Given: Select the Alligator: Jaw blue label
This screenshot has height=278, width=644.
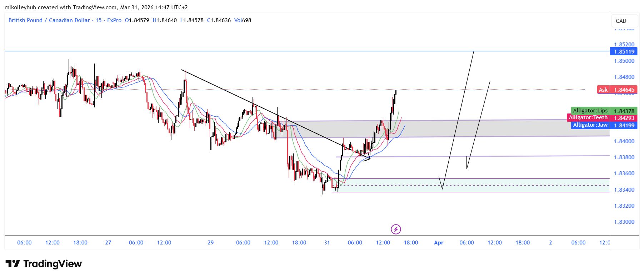Looking at the screenshot, I should 590,125.
